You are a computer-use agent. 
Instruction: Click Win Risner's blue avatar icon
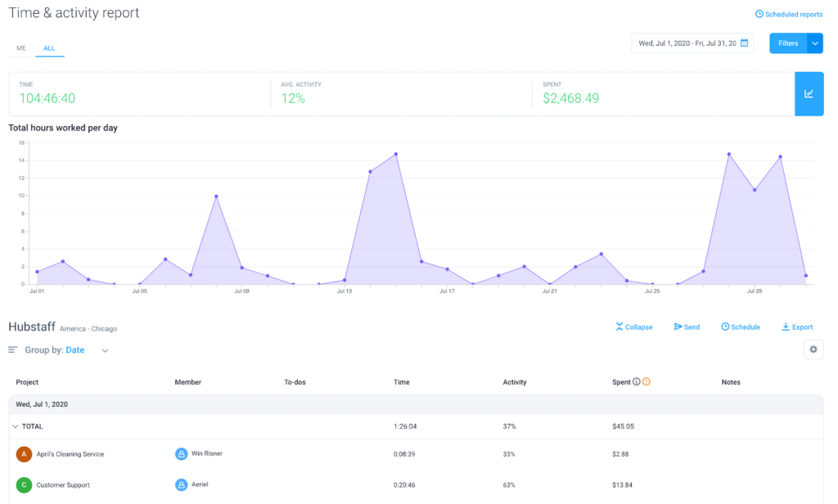pyautogui.click(x=182, y=454)
